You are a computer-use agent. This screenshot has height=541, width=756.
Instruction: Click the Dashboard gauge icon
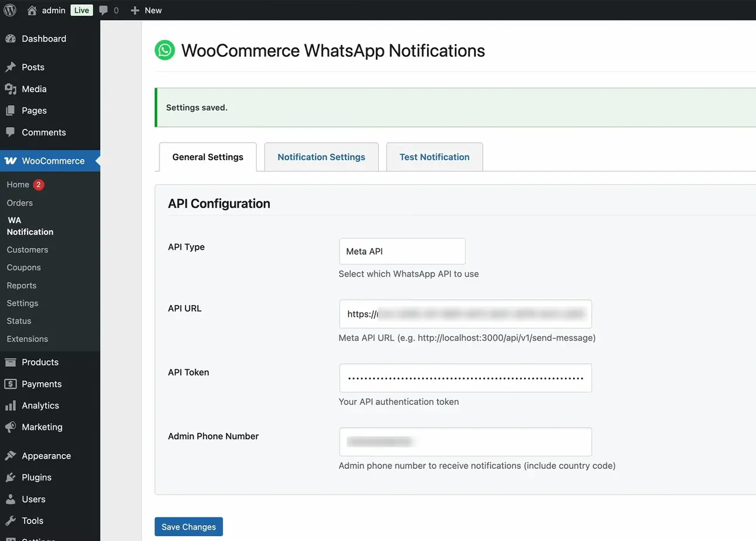pyautogui.click(x=11, y=39)
